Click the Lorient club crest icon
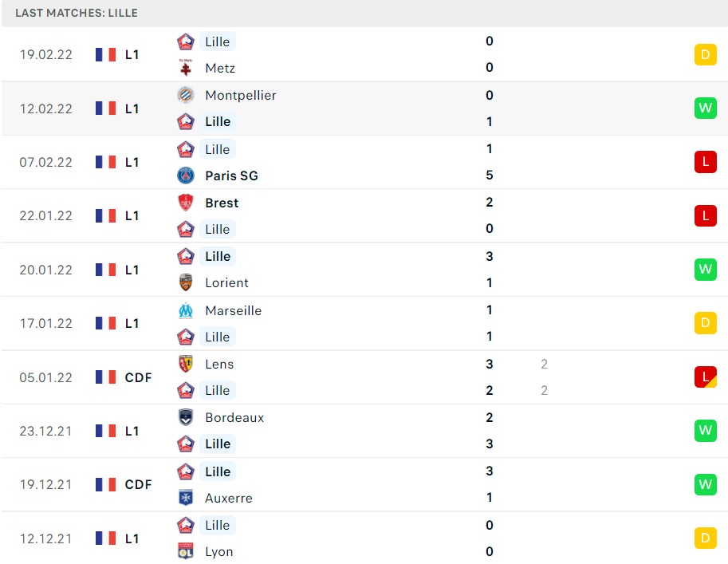Screen dimensions: 728x564 (x=186, y=282)
